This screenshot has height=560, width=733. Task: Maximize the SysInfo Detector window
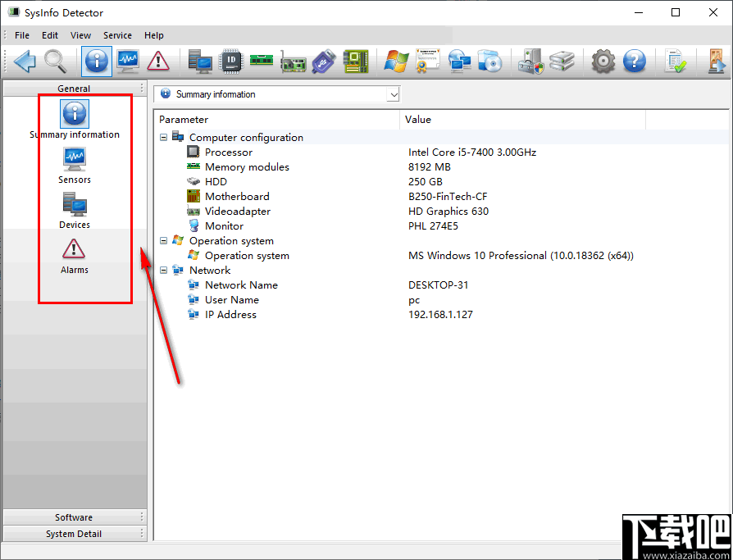[x=676, y=12]
